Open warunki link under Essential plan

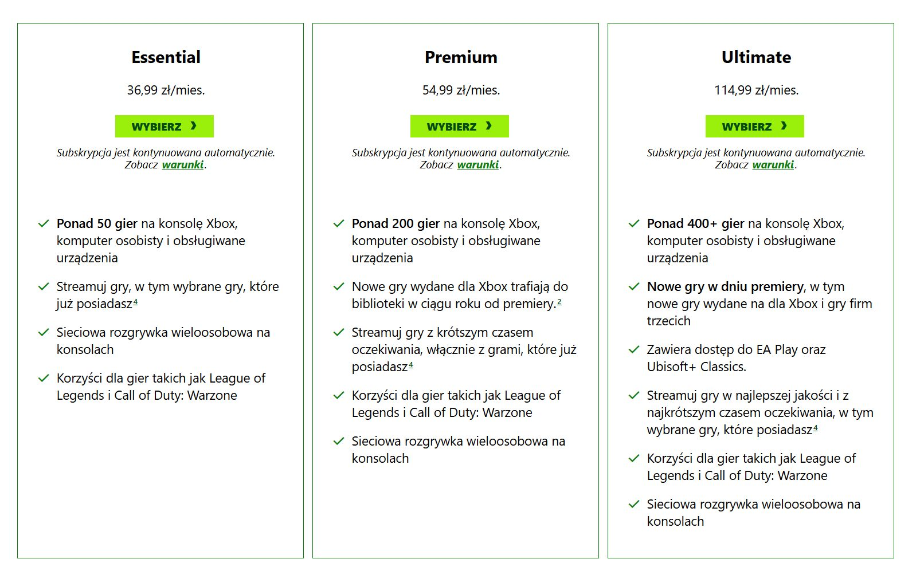[x=183, y=165]
